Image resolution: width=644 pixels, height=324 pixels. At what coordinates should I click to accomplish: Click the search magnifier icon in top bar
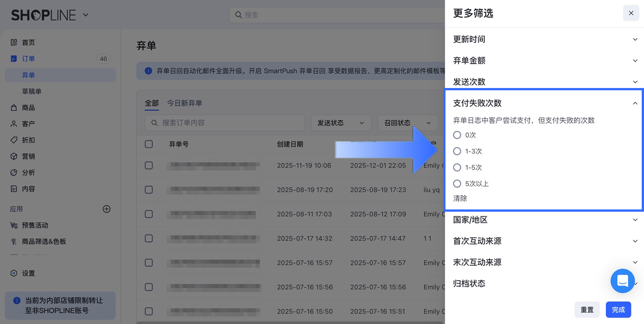[x=238, y=15]
